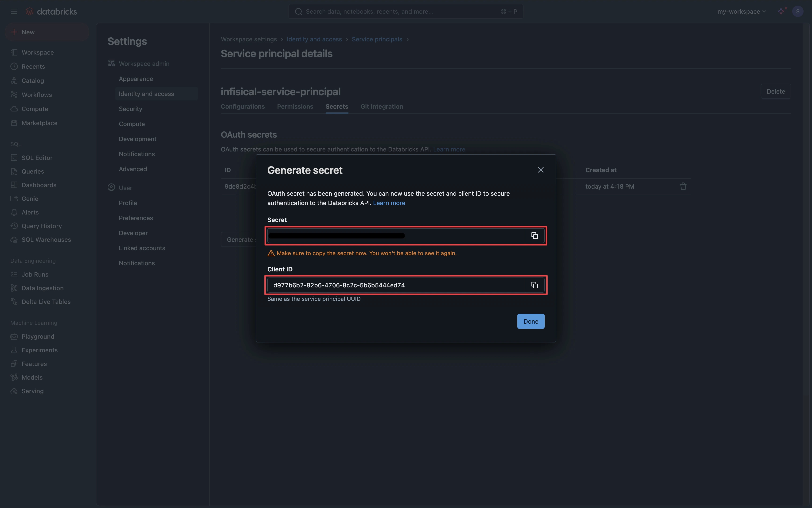Open Notifications under Workspace admin
Image resolution: width=812 pixels, height=508 pixels.
137,154
